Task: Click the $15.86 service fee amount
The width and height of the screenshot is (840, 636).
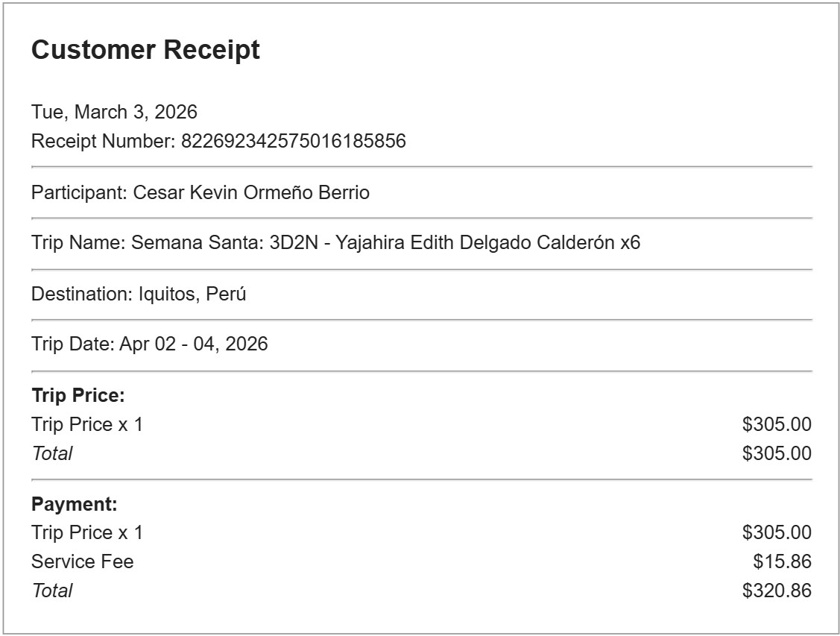Action: (782, 561)
